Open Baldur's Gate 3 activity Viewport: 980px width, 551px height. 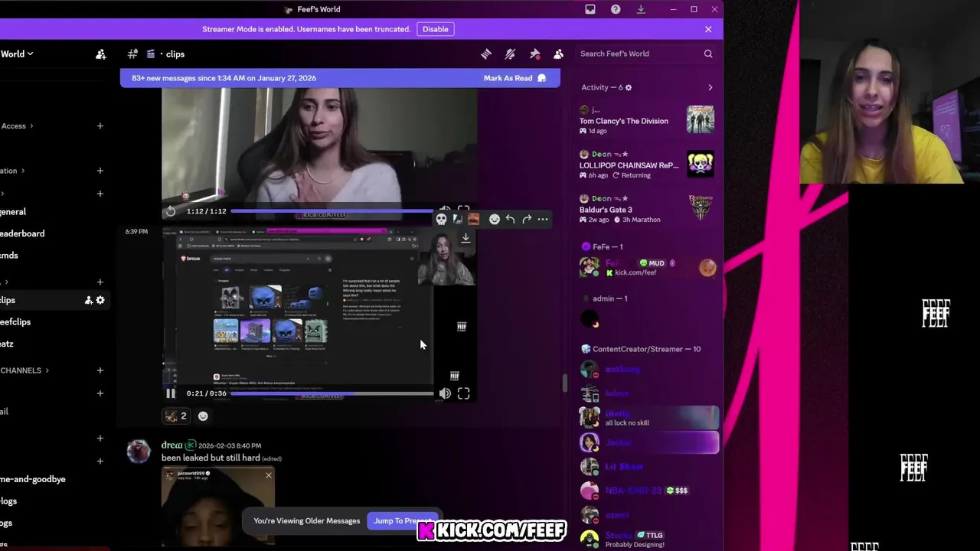click(x=647, y=209)
